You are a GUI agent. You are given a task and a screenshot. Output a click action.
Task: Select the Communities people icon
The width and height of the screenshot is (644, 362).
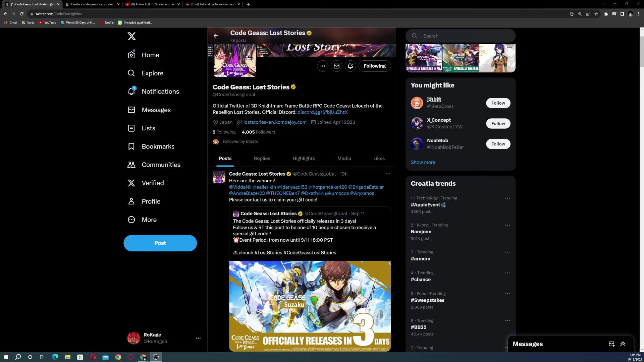[x=131, y=165]
